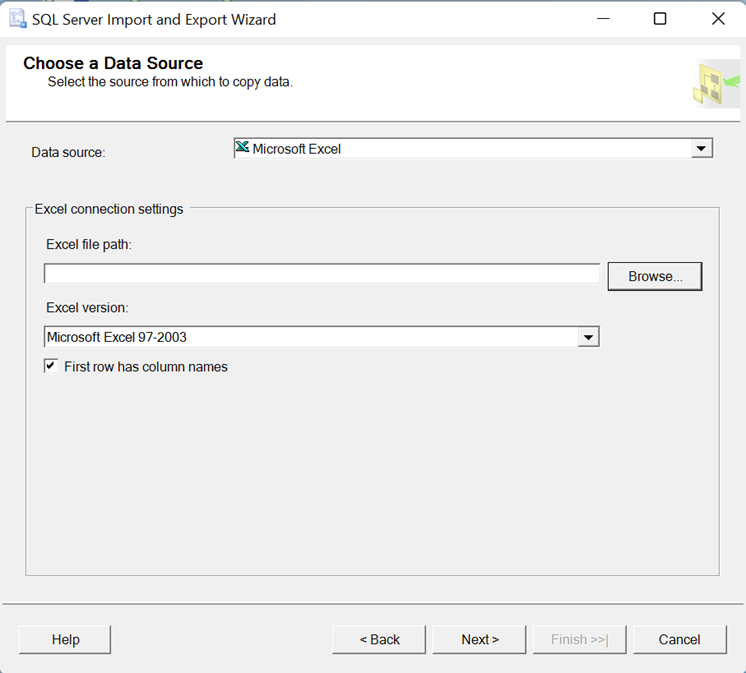Minimize the Import and Export Wizard window

(x=603, y=19)
